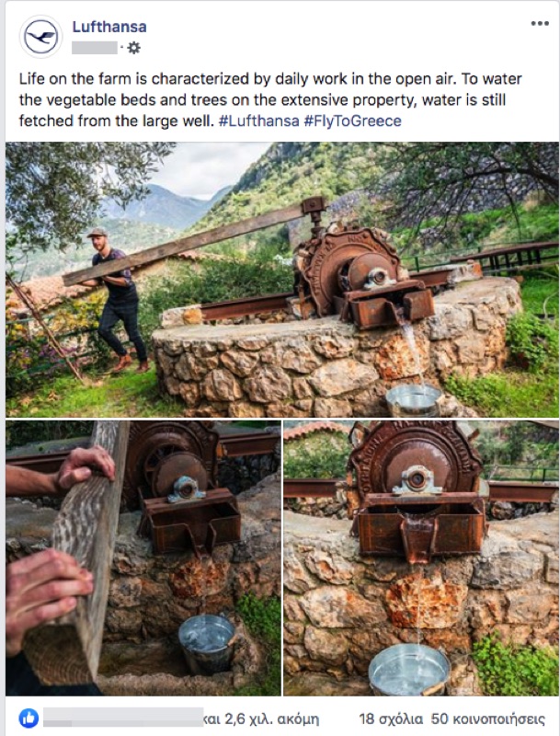Follow the #Lufthansa hashtag

pyautogui.click(x=259, y=121)
